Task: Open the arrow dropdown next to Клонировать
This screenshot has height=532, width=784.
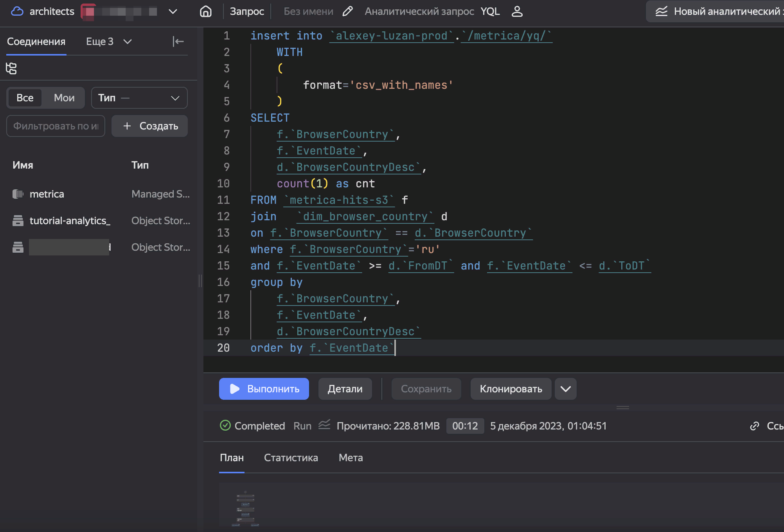Action: [x=565, y=389]
